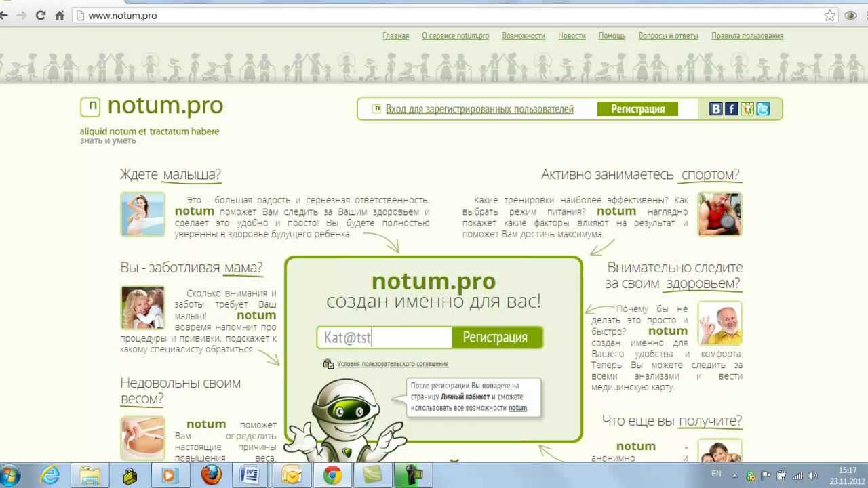Screen dimensions: 868x488
Task: Switch the EN language indicator
Action: pyautogui.click(x=716, y=474)
